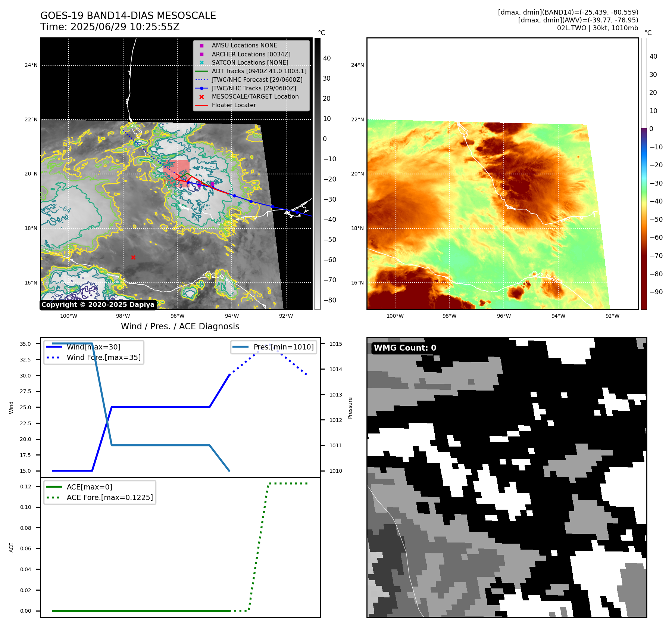Click the 'Pressure' axis label

coord(350,408)
